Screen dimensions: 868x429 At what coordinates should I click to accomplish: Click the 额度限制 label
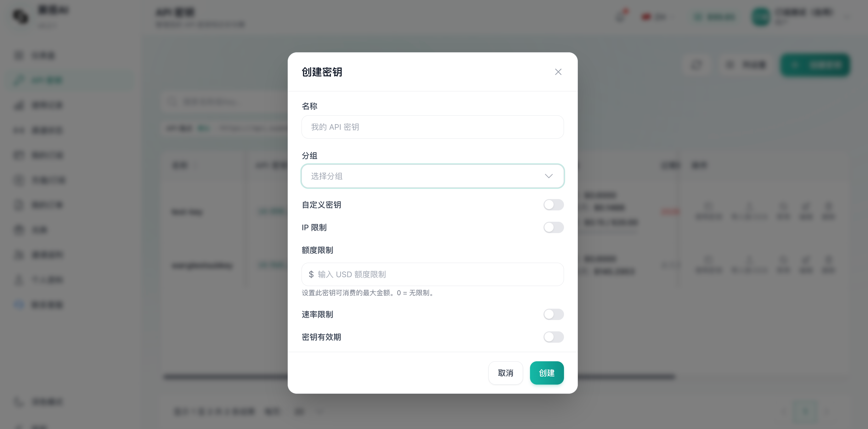pyautogui.click(x=317, y=250)
